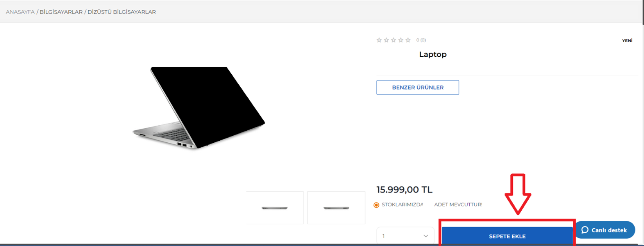The height and width of the screenshot is (246, 644).
Task: Click the review count 0 (0)
Action: coord(421,40)
